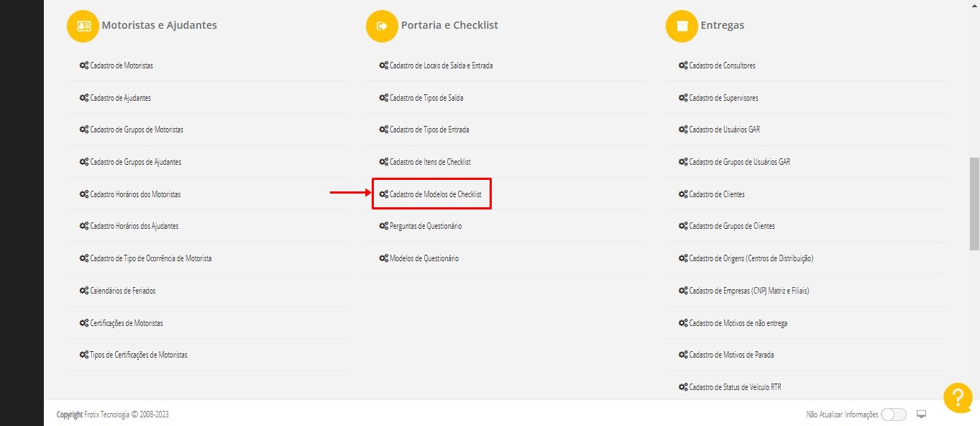Go to Perguntas de Questionário
Screen dimensions: 980x426
click(426, 226)
